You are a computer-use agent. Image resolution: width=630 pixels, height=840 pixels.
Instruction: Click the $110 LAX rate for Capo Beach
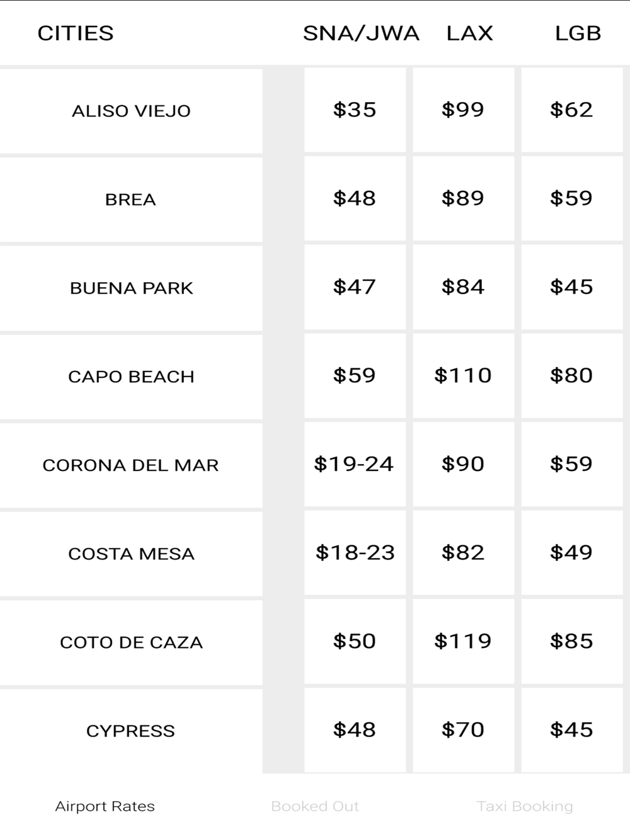[463, 376]
